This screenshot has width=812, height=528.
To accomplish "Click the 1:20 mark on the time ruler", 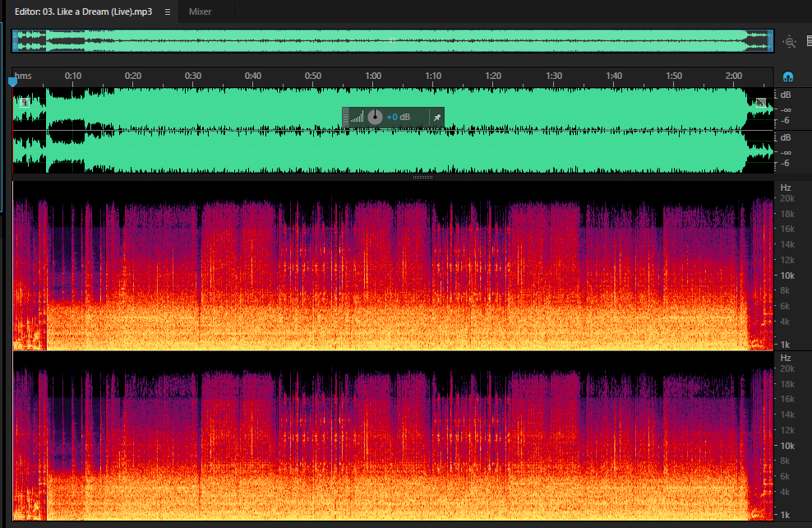I will (x=493, y=76).
